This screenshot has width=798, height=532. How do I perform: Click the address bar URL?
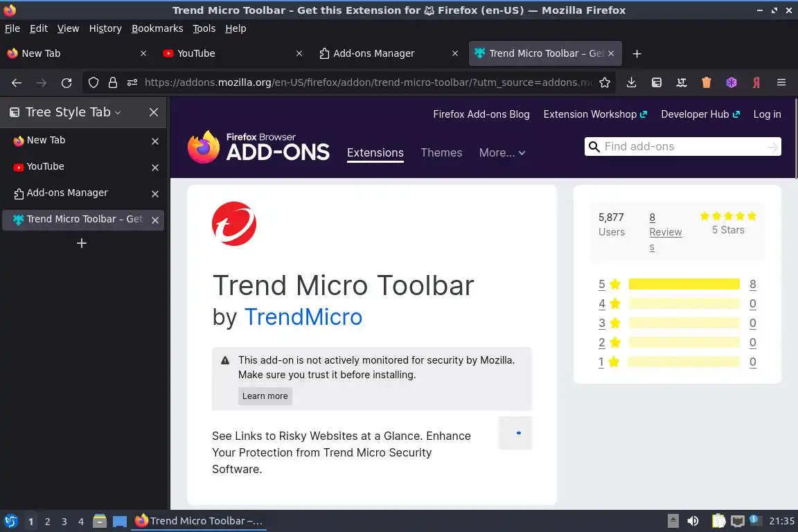coord(367,82)
